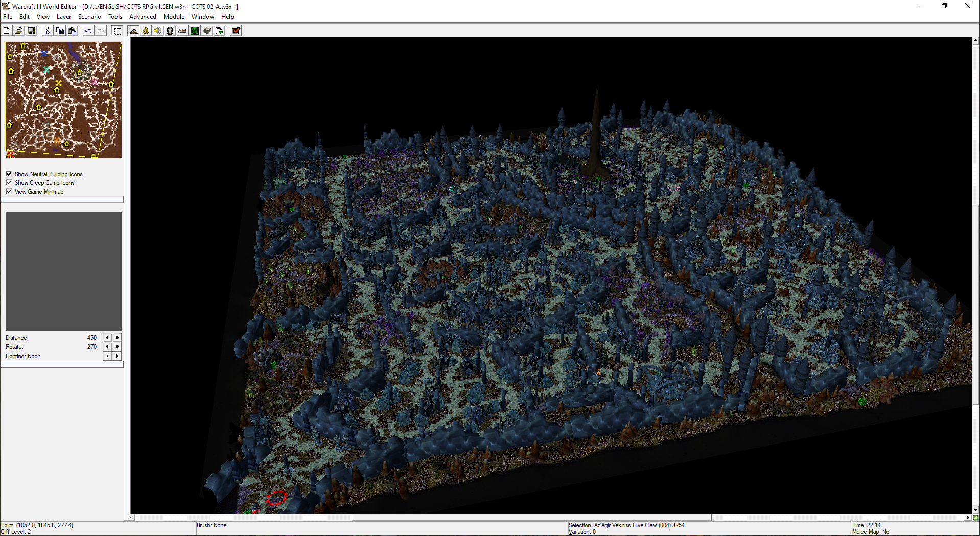Switch Lighting to next option
980x536 pixels.
(117, 356)
